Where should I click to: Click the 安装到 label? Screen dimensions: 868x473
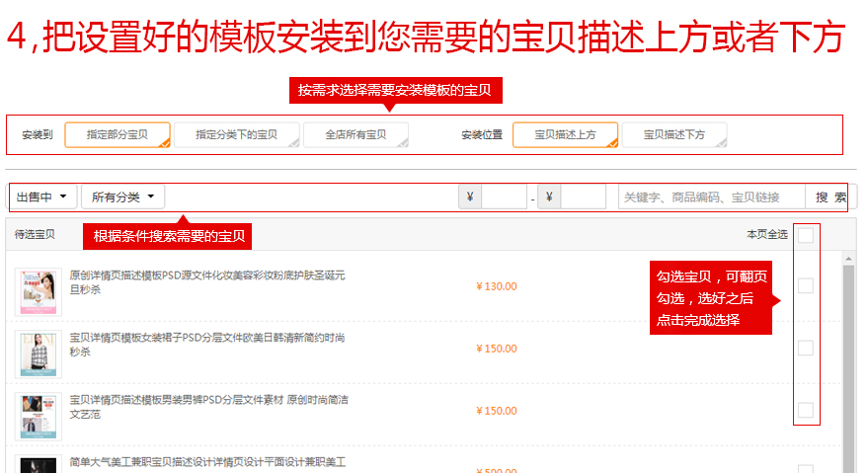[38, 135]
